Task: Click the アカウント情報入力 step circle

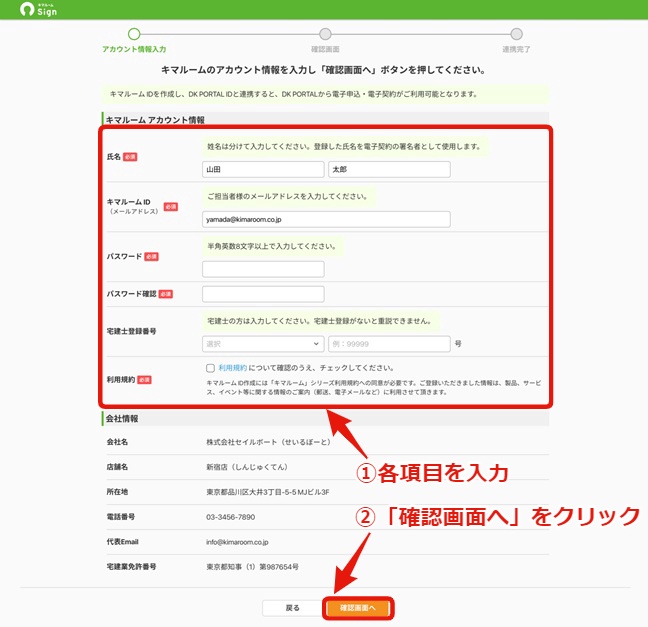Action: pos(134,34)
